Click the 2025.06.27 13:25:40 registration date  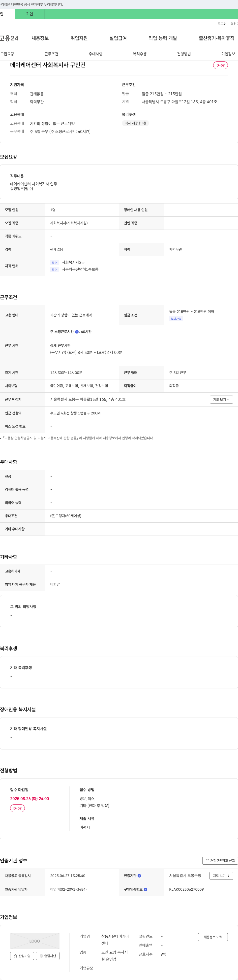pyautogui.click(x=68, y=876)
